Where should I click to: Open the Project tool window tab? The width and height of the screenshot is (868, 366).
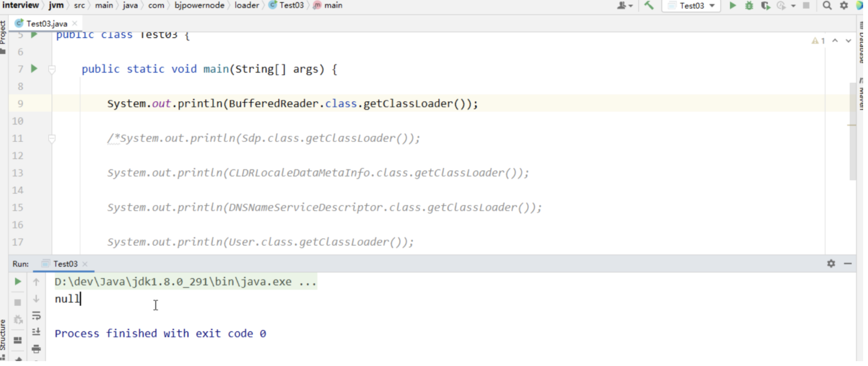click(3, 37)
